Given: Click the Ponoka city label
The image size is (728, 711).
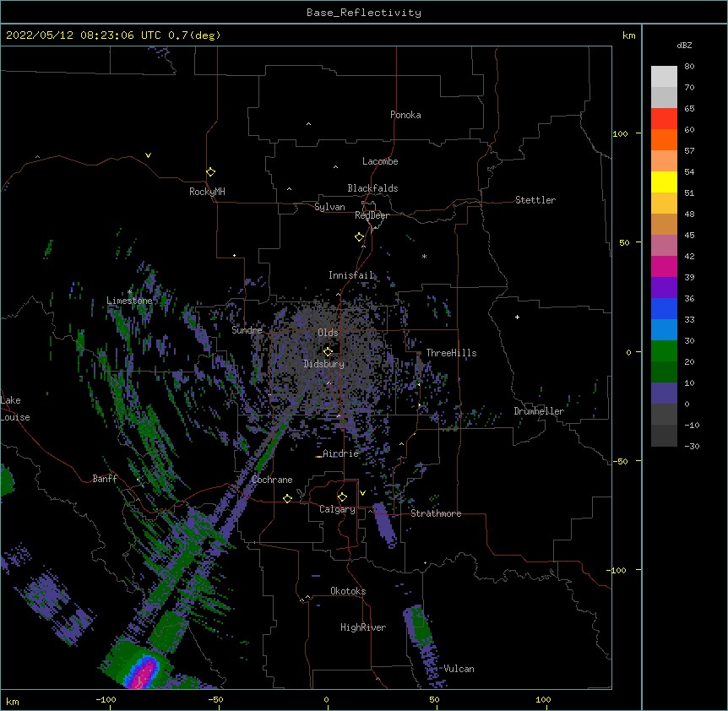Looking at the screenshot, I should [405, 115].
